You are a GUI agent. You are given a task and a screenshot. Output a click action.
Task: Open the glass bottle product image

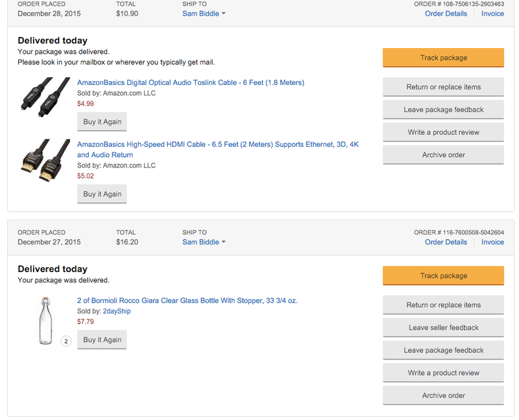pyautogui.click(x=45, y=320)
